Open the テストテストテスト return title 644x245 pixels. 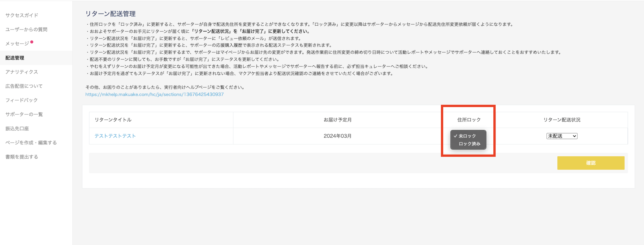point(115,136)
